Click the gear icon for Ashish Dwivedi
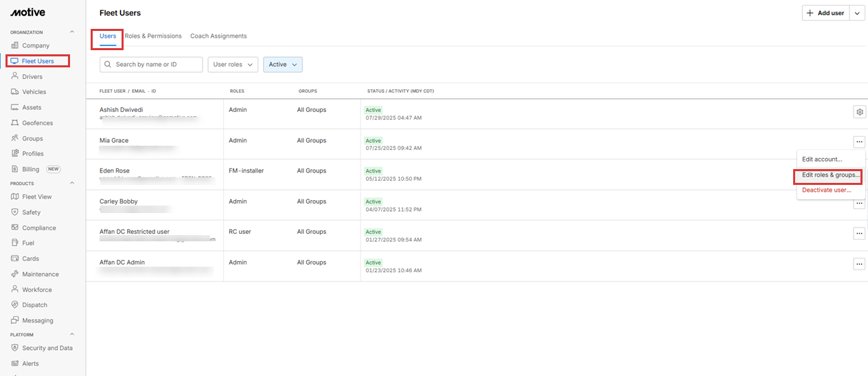This screenshot has height=376, width=868. tap(859, 111)
